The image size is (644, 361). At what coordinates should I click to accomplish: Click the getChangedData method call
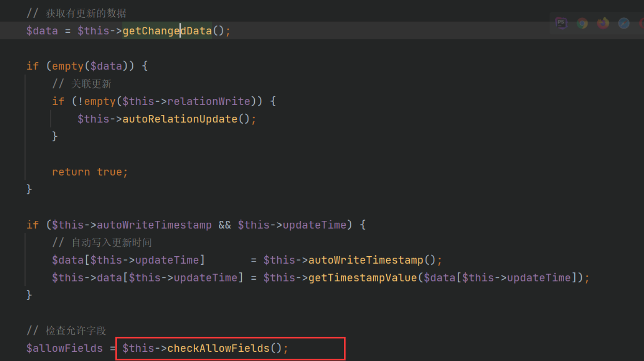167,31
